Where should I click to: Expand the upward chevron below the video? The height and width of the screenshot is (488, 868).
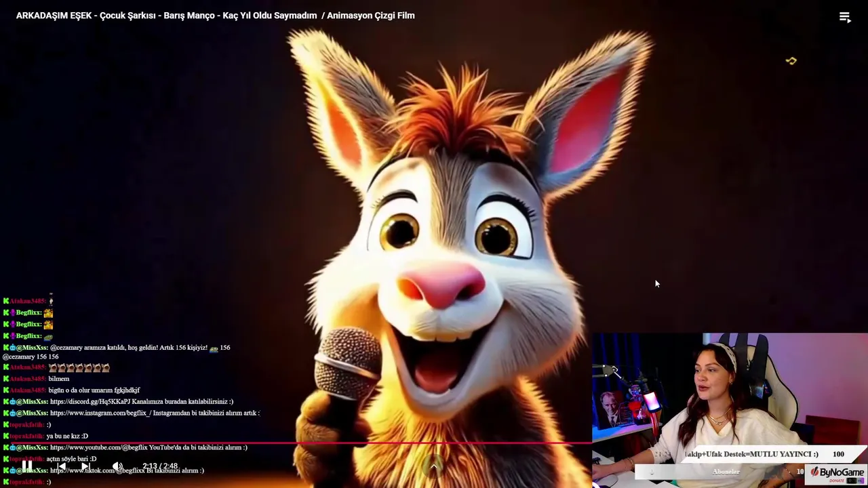(433, 466)
